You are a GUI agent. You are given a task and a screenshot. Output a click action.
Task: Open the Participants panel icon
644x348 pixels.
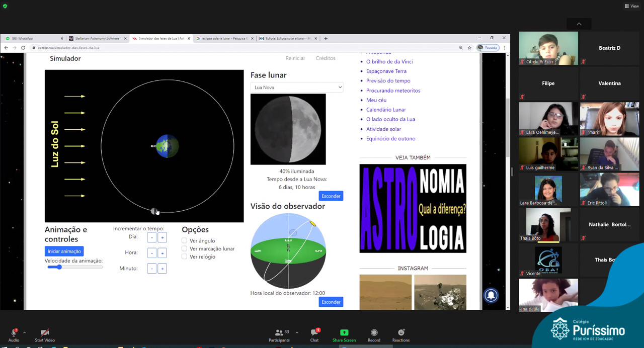[x=279, y=333]
